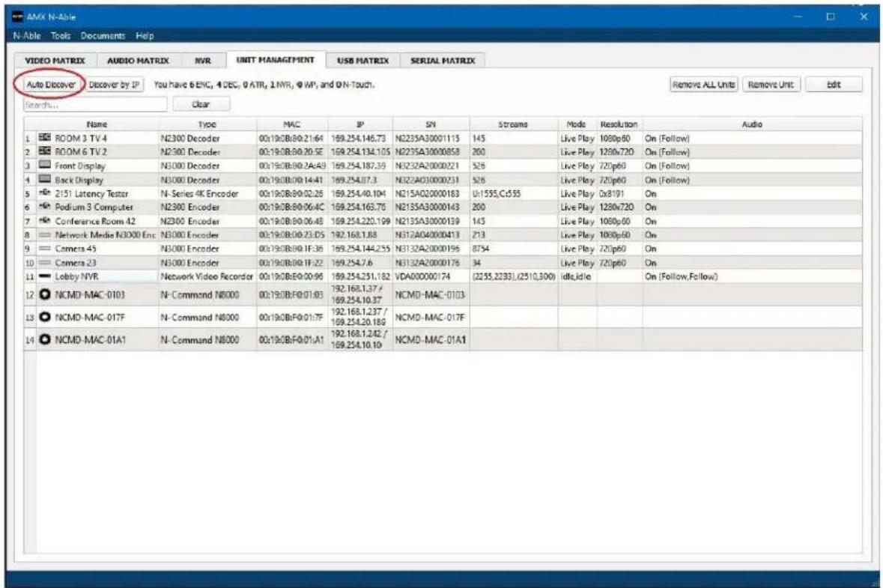Viewport: 883px width, 588px height.
Task: Switch to the Video Matrix tab
Action: point(55,60)
